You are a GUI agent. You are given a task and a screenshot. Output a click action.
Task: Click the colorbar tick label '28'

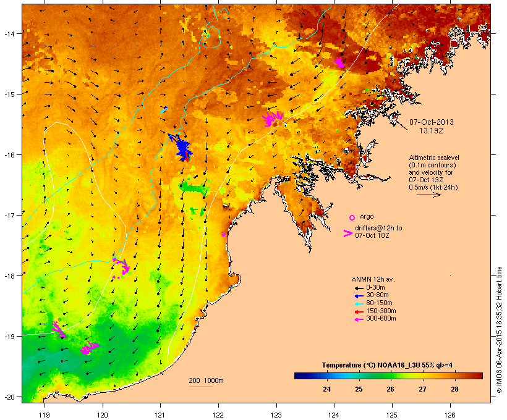tap(454, 389)
